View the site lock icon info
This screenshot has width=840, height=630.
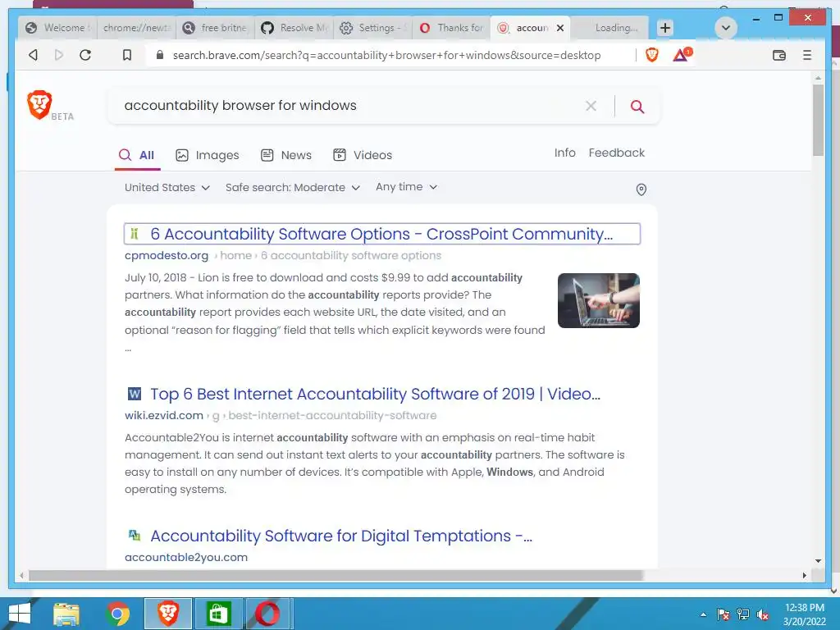pos(160,55)
